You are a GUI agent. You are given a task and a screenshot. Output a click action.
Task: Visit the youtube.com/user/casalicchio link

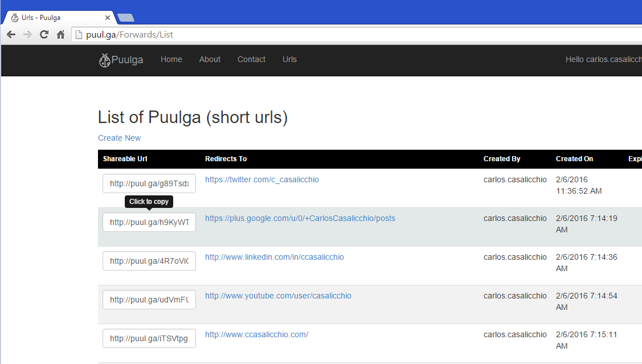coord(278,296)
